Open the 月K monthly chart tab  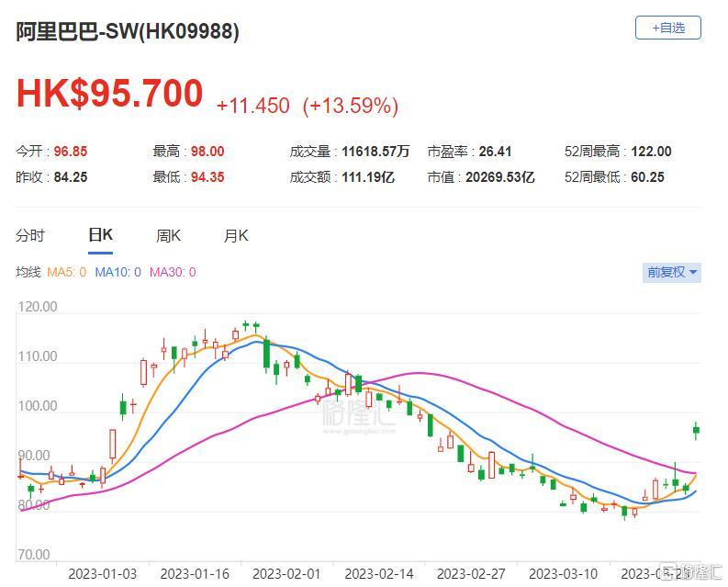point(236,236)
